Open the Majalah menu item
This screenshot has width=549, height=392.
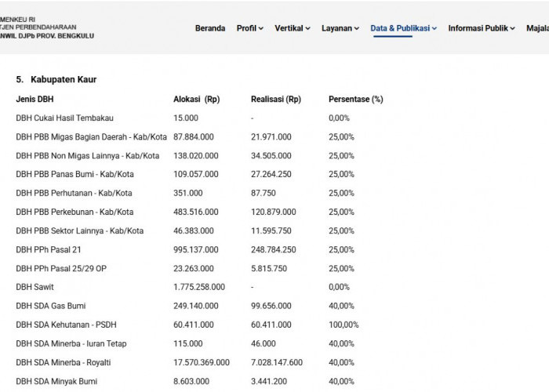537,28
